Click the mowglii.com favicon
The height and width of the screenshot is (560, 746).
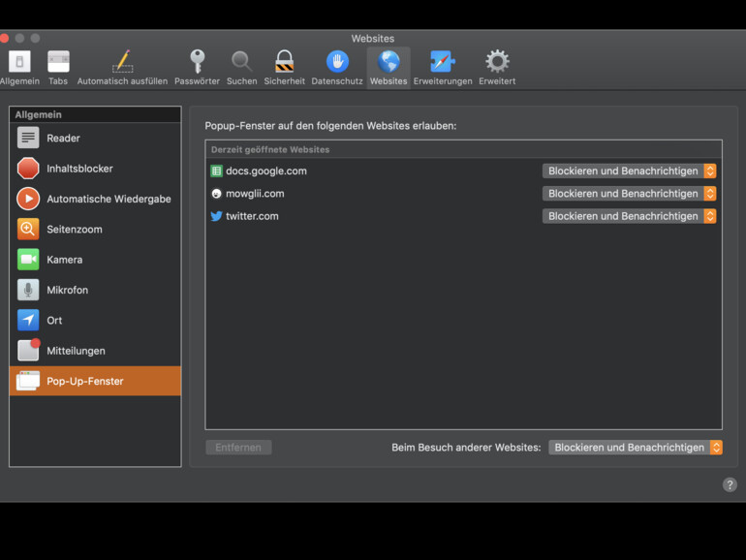[216, 194]
